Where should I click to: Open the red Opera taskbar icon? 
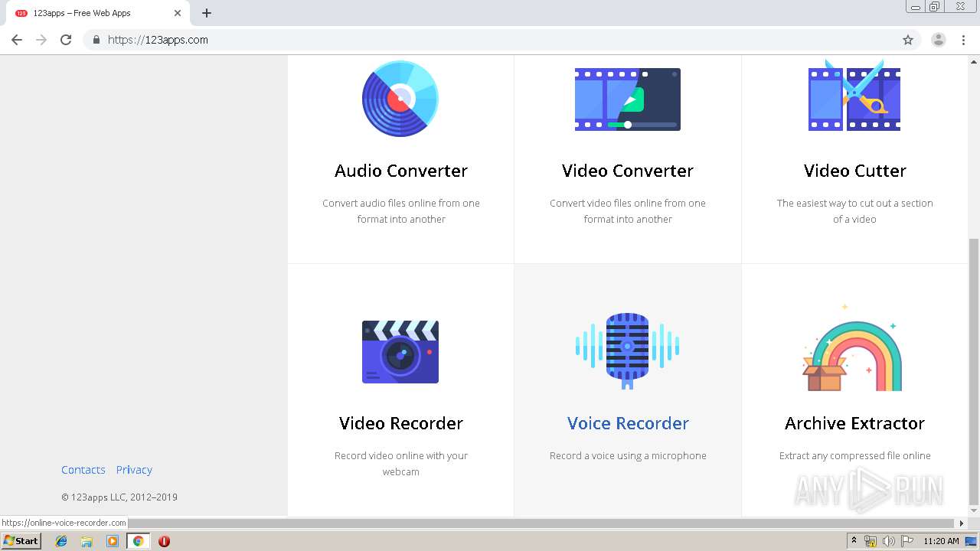point(164,541)
